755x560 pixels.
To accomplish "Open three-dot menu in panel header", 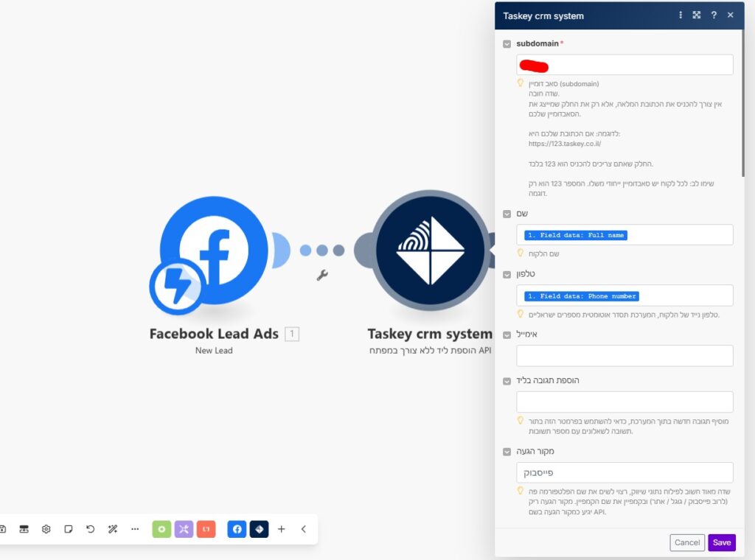I will coord(680,15).
